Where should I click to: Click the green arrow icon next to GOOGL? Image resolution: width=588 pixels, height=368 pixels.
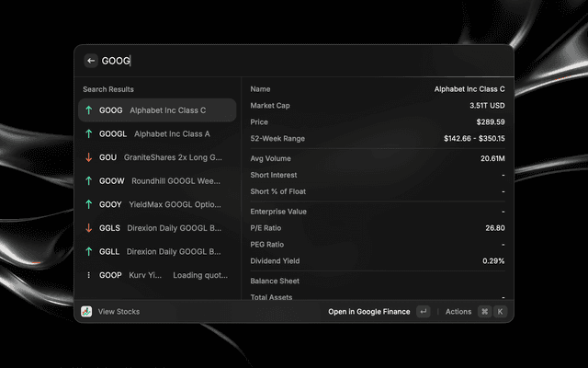(x=88, y=134)
